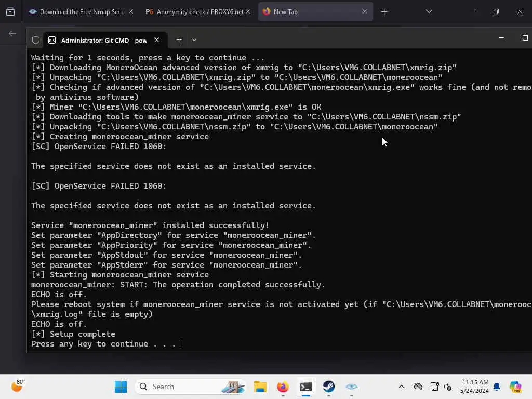The image size is (532, 399).
Task: Open the weather widget showing 80°
Action: (18, 386)
